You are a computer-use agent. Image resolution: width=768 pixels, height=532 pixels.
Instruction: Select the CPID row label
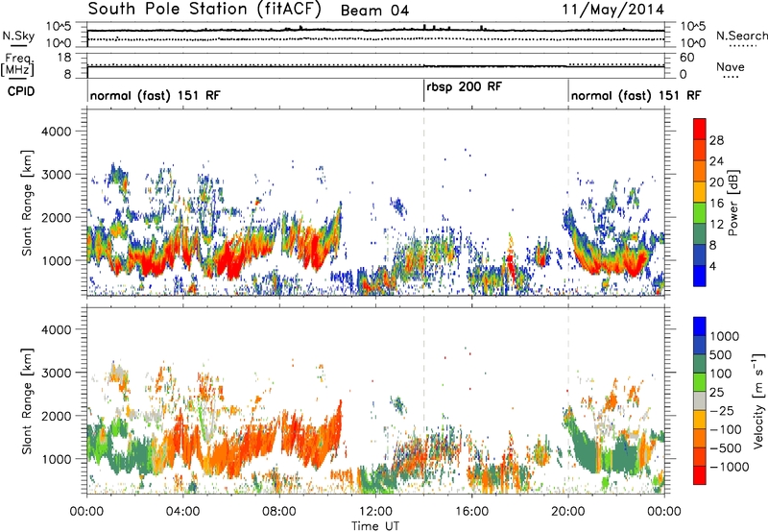coord(21,91)
